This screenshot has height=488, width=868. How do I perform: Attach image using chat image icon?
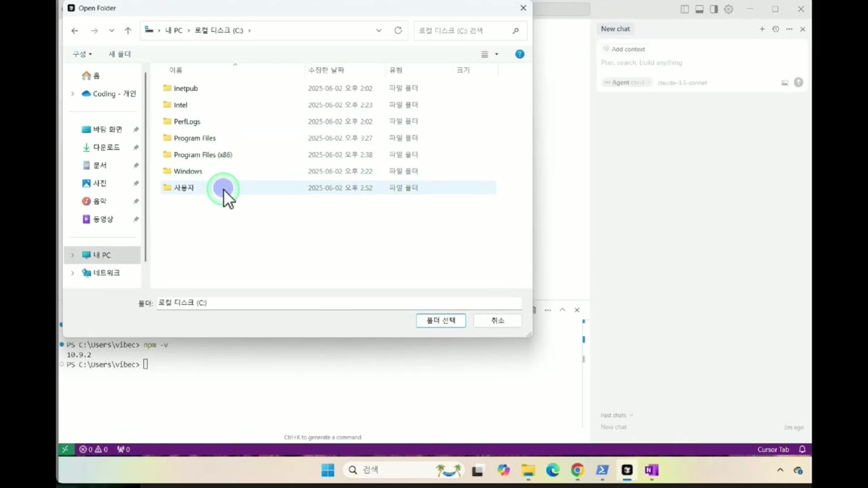tap(785, 82)
